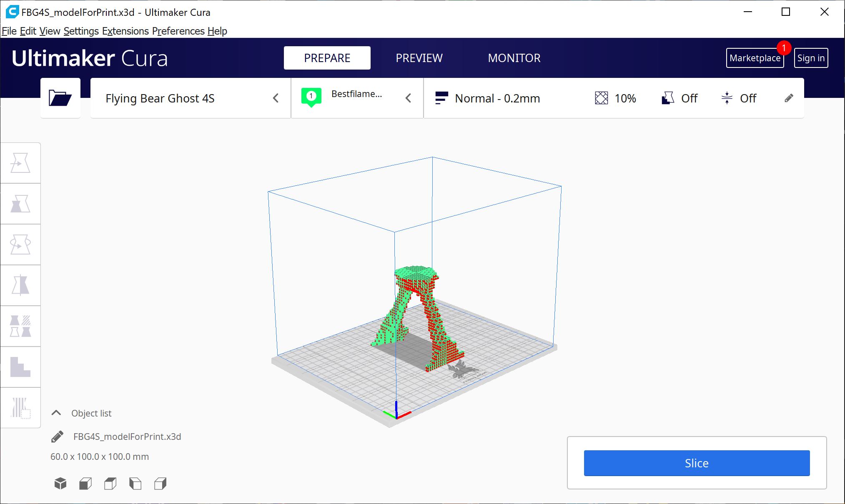Expand the printer profile arrow

[x=276, y=98]
